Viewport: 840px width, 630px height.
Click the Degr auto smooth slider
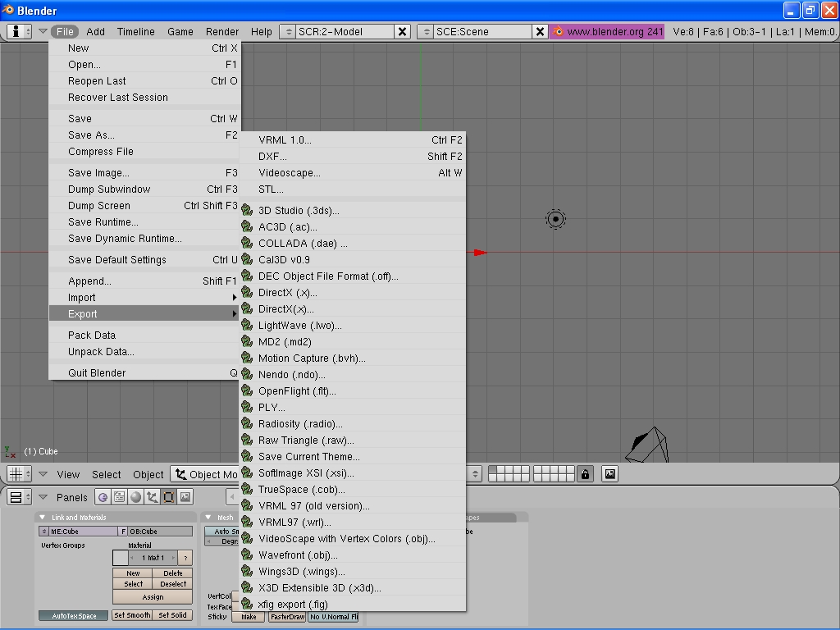(x=221, y=541)
